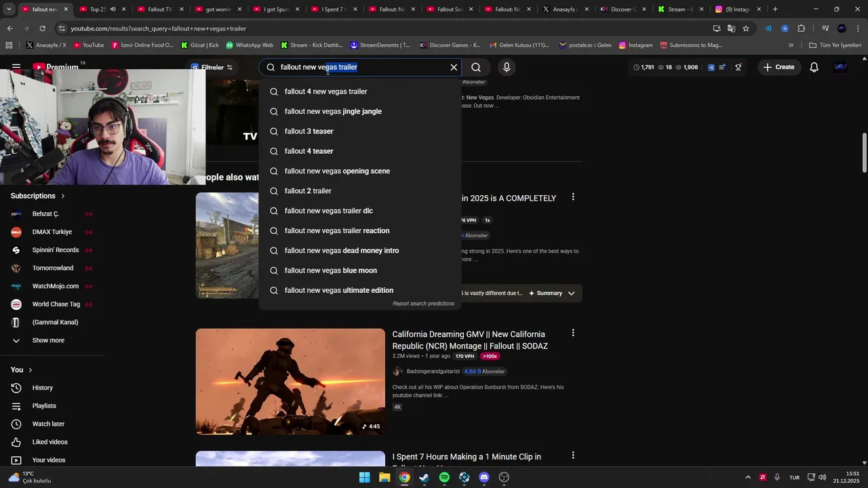Image resolution: width=868 pixels, height=488 pixels.
Task: Choose suggestion 'fallout new vegas blue moon'
Action: (x=359, y=270)
